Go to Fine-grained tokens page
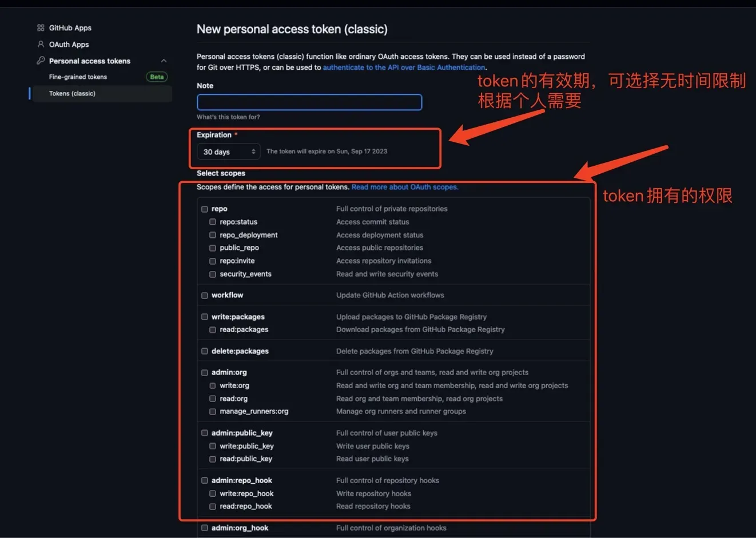The image size is (756, 538). (x=78, y=77)
